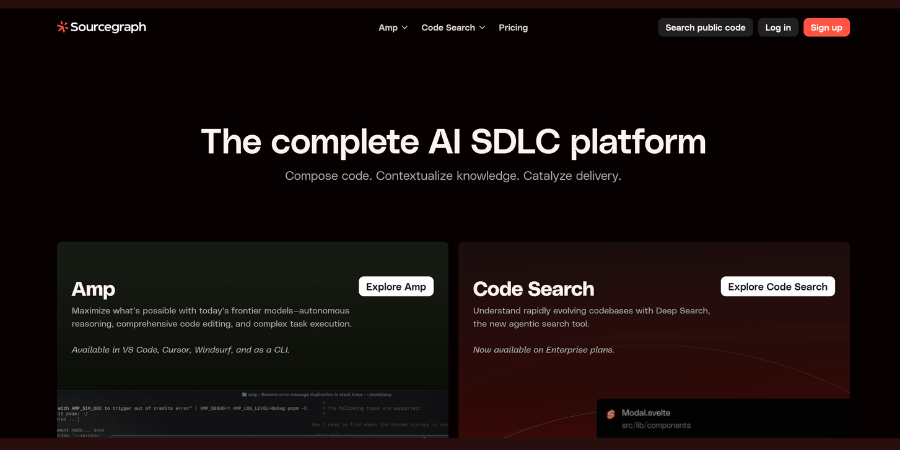This screenshot has width=900, height=450.
Task: Click the Explore Code Search button
Action: (x=777, y=287)
